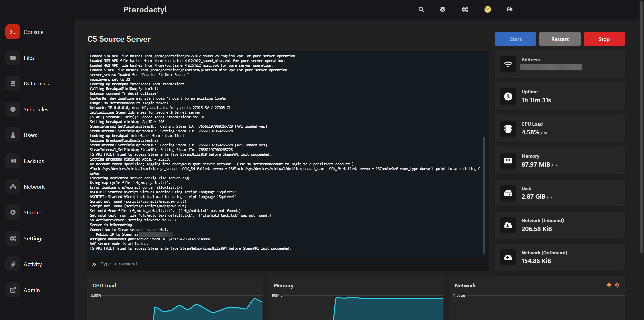The width and height of the screenshot is (644, 320).
Task: Click the search magnifier icon in top bar
Action: [x=421, y=9]
